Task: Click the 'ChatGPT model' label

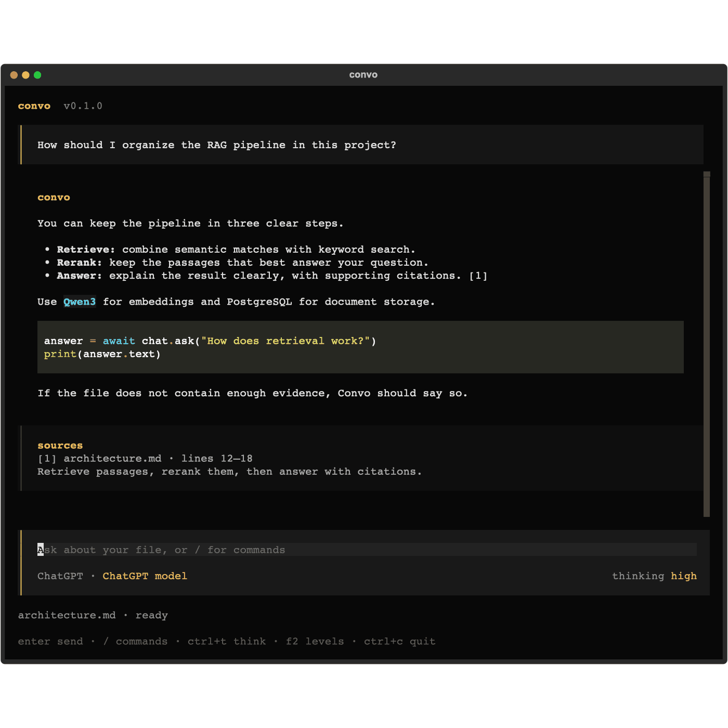Action: [145, 576]
